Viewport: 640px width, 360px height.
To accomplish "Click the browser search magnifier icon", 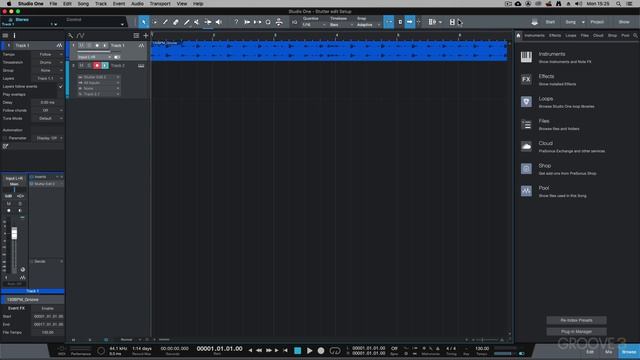I will click(x=635, y=36).
